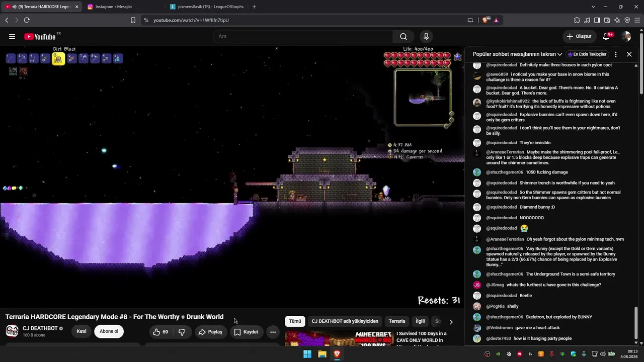The height and width of the screenshot is (362, 644).
Task: Open volume control in system tray
Action: pos(604,354)
